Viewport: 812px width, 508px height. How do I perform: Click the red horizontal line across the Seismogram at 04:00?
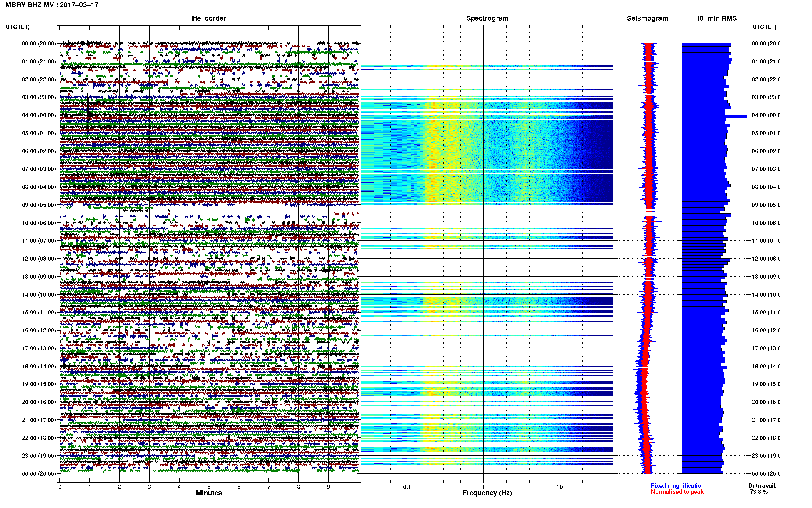pyautogui.click(x=648, y=115)
